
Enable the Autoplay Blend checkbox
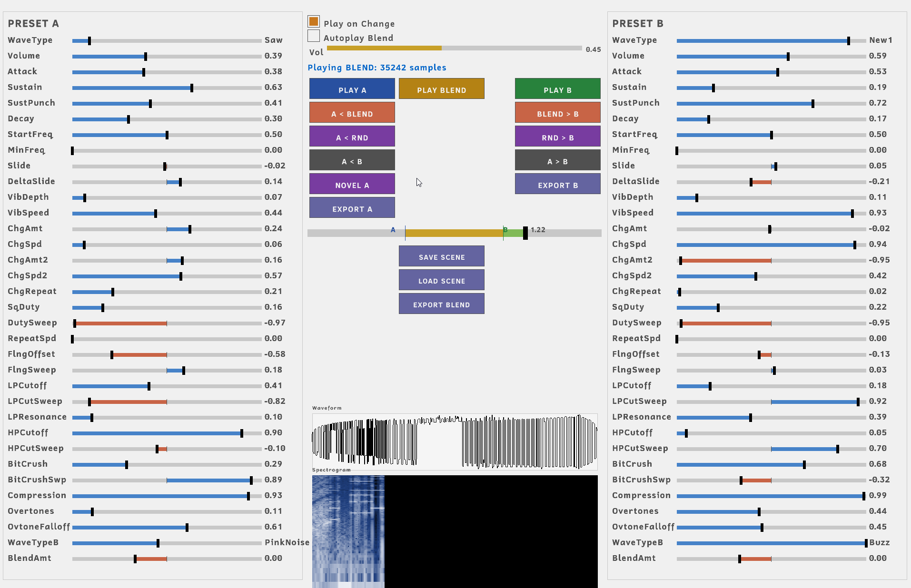314,36
